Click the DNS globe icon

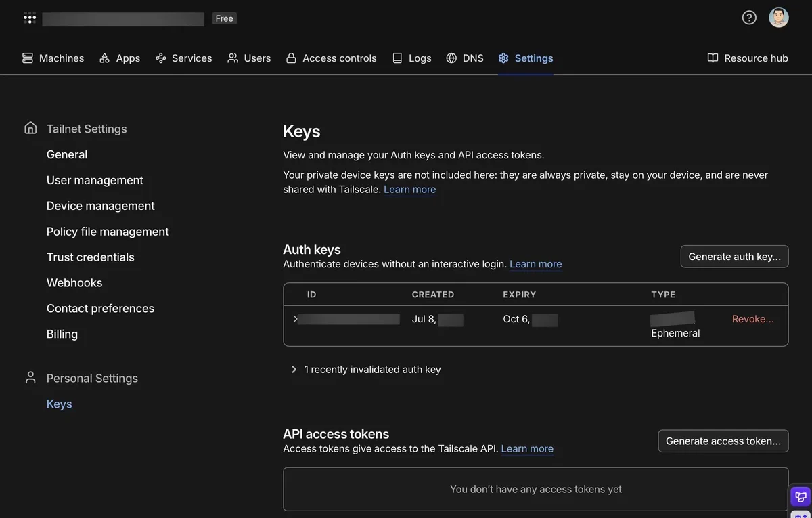coord(451,58)
